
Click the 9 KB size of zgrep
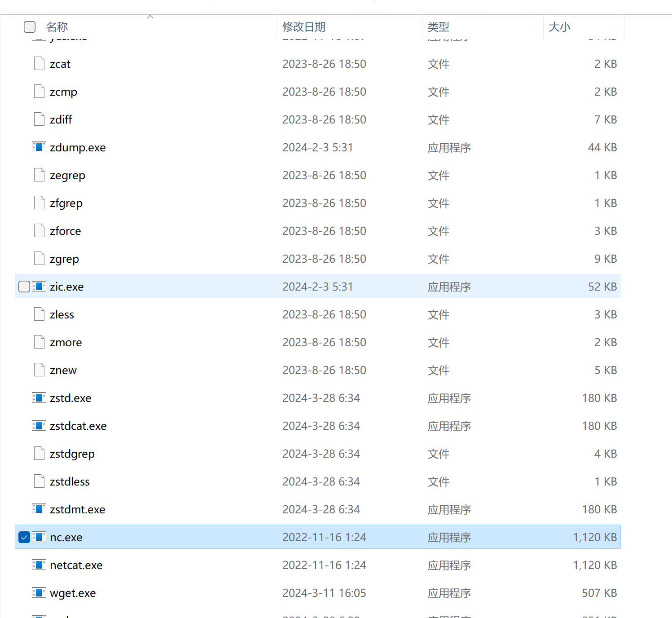tap(606, 259)
